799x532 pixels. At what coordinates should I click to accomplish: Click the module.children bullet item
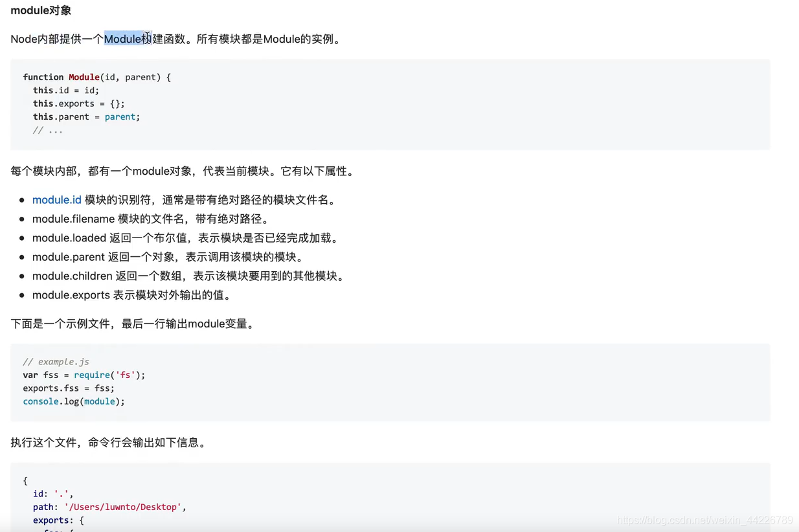(189, 276)
